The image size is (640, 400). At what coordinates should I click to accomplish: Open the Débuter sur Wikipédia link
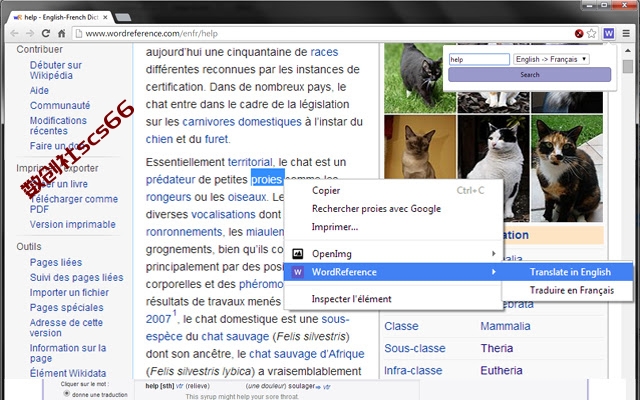coord(56,70)
